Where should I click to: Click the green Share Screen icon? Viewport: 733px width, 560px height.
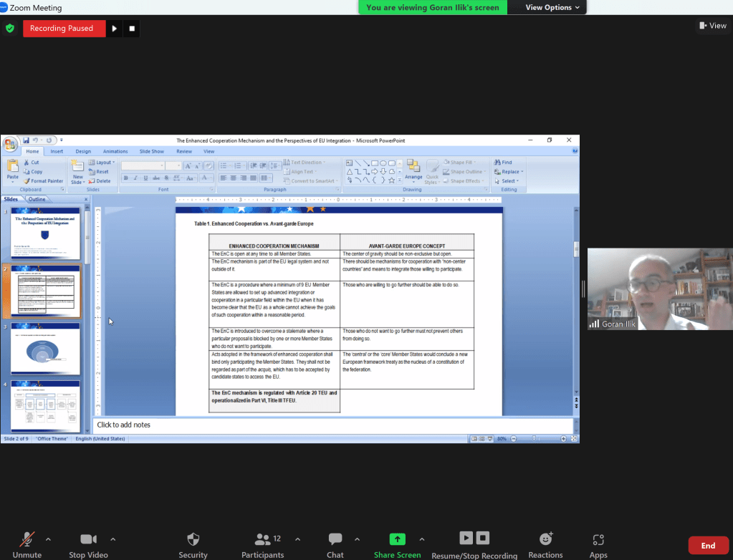pos(397,539)
